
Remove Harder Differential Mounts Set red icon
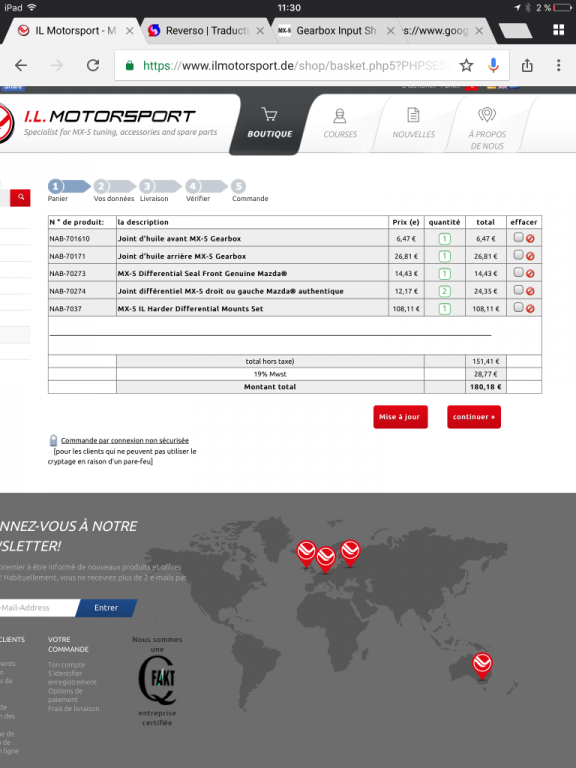pos(530,309)
